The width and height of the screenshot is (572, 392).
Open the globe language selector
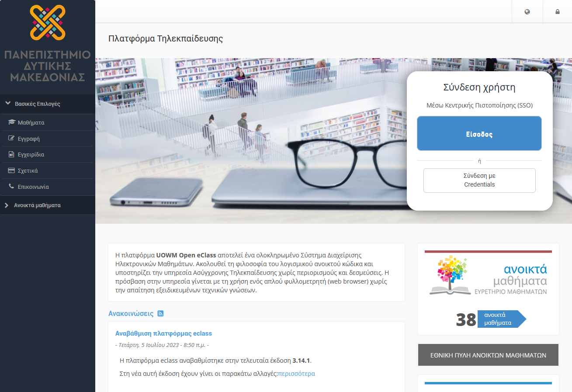[527, 11]
